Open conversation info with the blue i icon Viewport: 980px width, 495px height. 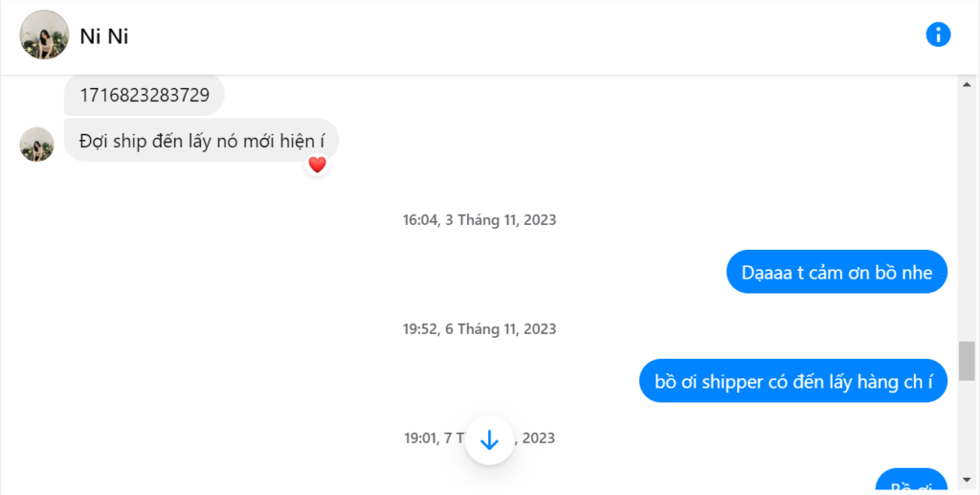[x=938, y=34]
